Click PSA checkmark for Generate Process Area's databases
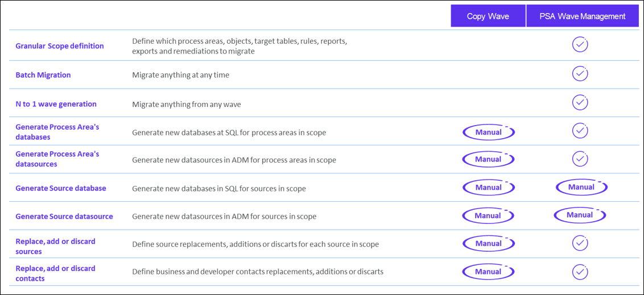644x295 pixels. [580, 131]
